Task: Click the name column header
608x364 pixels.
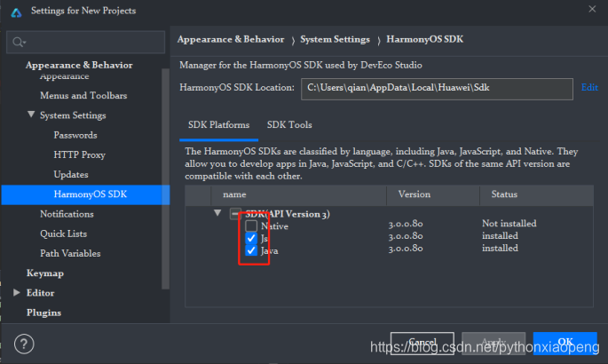Action: click(298, 195)
